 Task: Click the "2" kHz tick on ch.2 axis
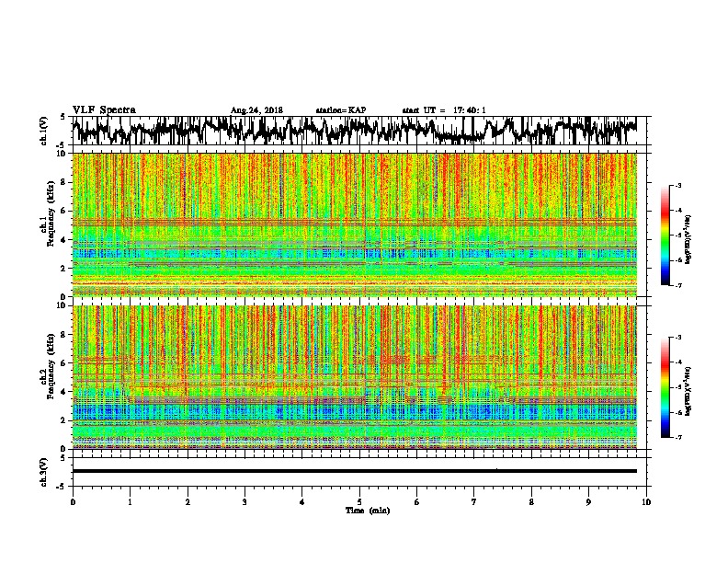tap(64, 420)
